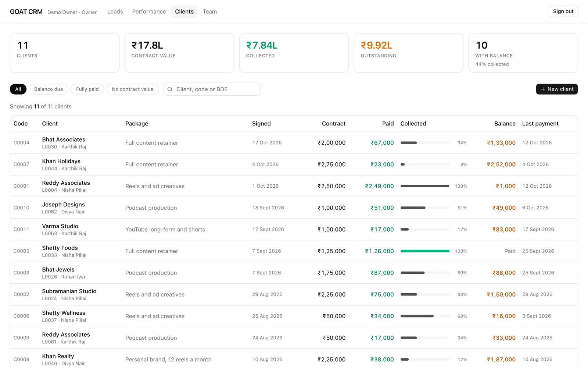The width and height of the screenshot is (588, 368).
Task: Click the Signed column header
Action: click(261, 124)
